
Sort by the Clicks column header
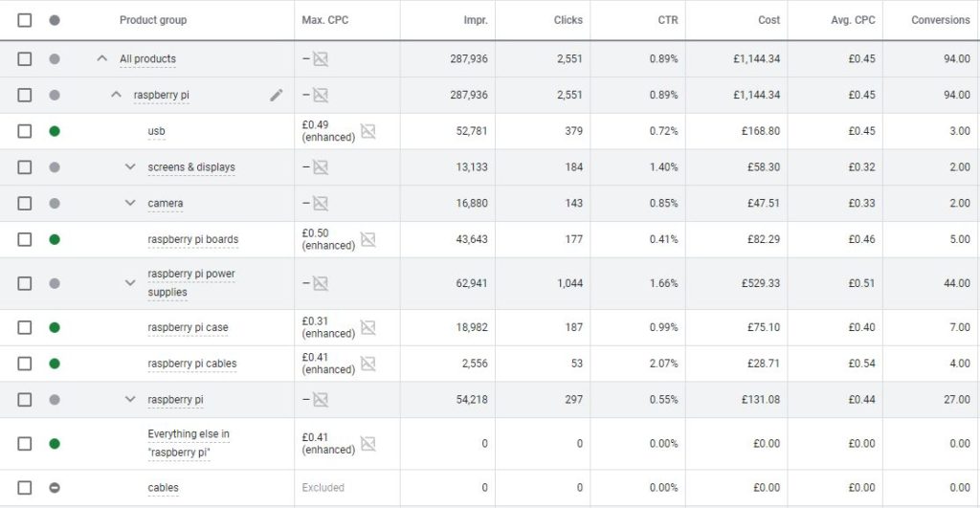568,20
